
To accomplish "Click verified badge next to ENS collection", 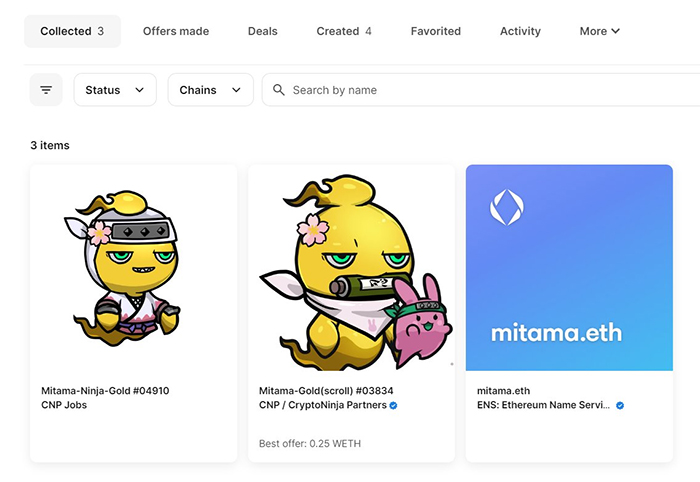I will (620, 405).
